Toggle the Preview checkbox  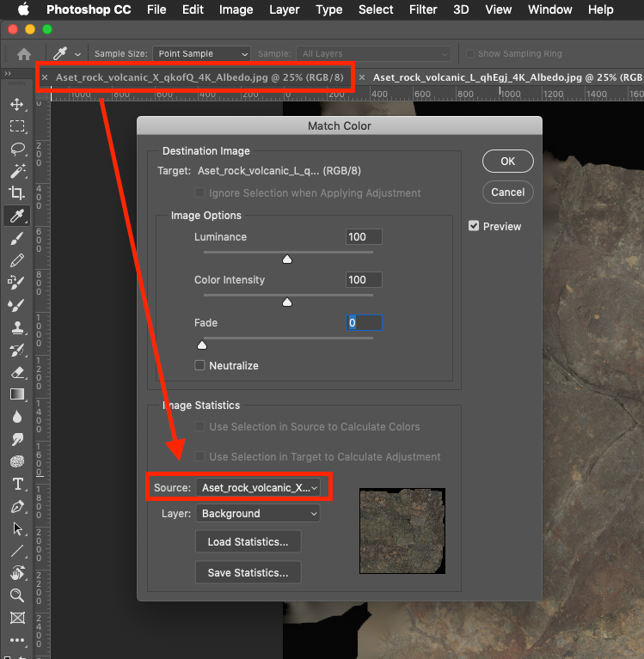(474, 226)
